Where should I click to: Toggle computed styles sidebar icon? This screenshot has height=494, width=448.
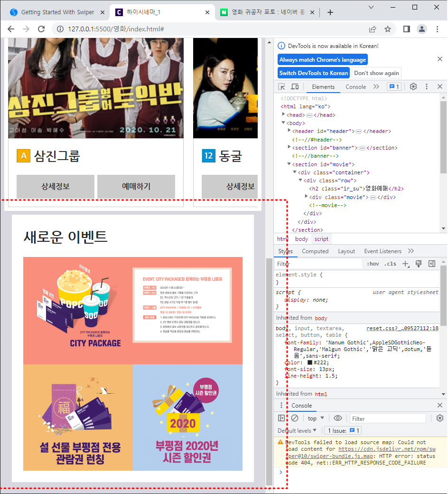[x=432, y=264]
